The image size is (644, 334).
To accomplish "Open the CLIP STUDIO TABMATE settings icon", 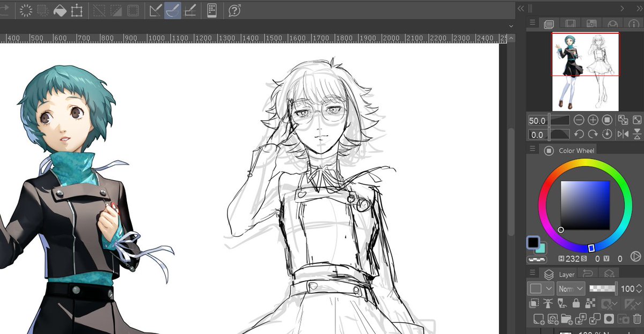I will click(212, 10).
